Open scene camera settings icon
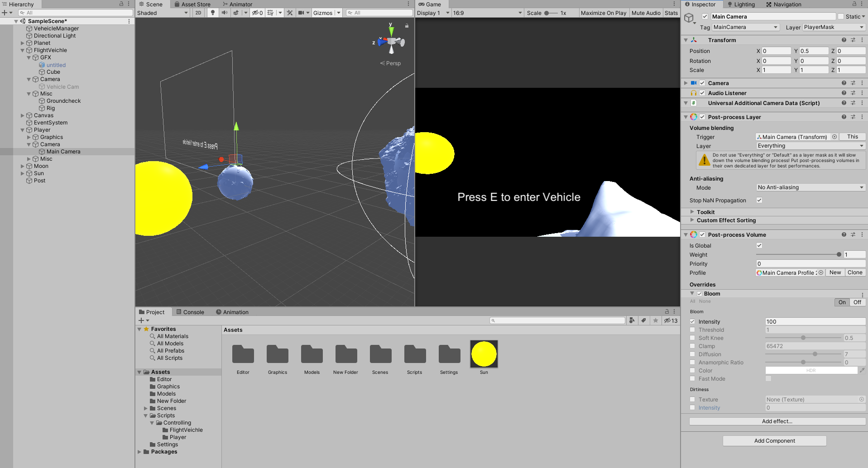868x468 pixels. point(301,13)
